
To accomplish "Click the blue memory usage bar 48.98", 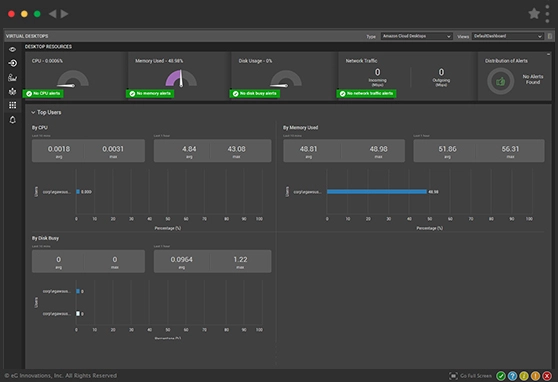I will pos(377,192).
